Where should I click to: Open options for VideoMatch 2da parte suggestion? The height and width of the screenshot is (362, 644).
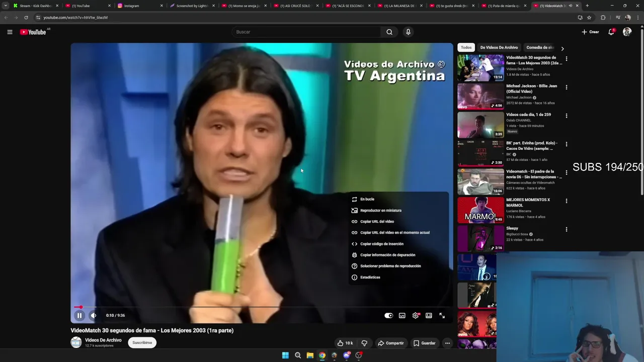click(x=567, y=59)
